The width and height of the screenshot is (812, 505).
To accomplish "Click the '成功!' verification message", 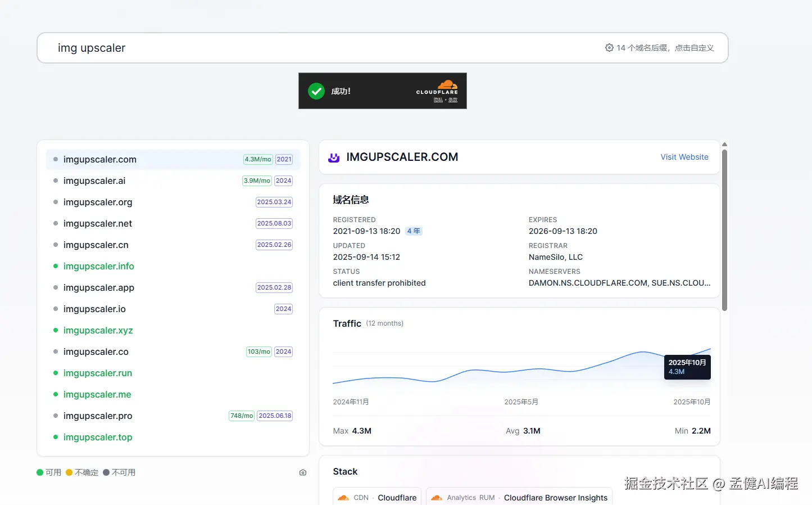I will tap(341, 91).
